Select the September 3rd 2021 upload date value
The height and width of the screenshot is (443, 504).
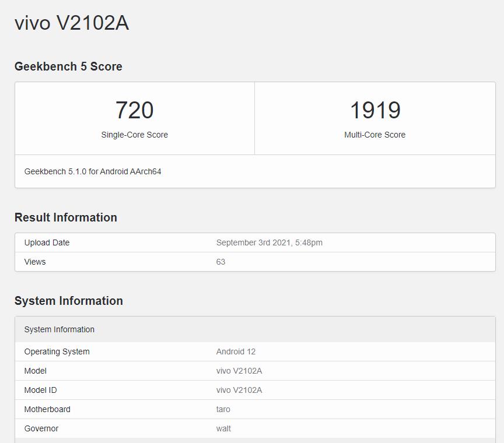coord(269,242)
